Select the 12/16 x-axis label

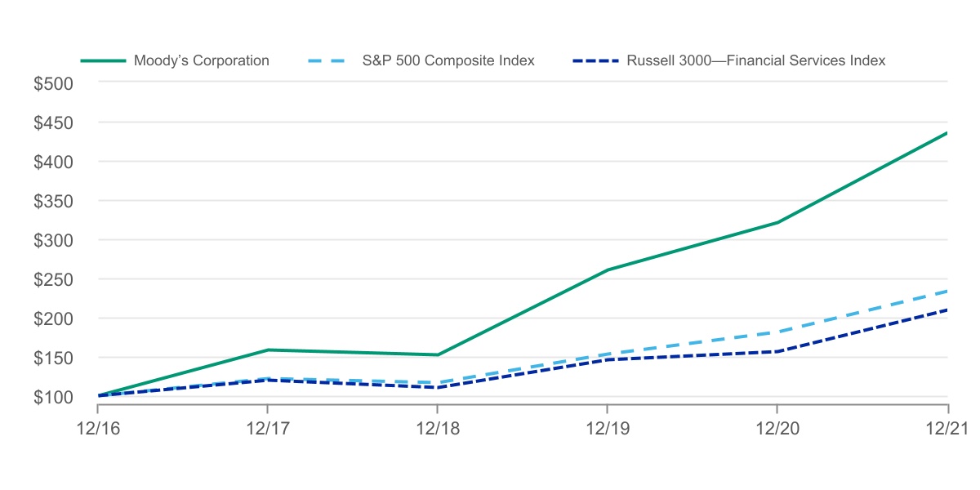tap(98, 427)
